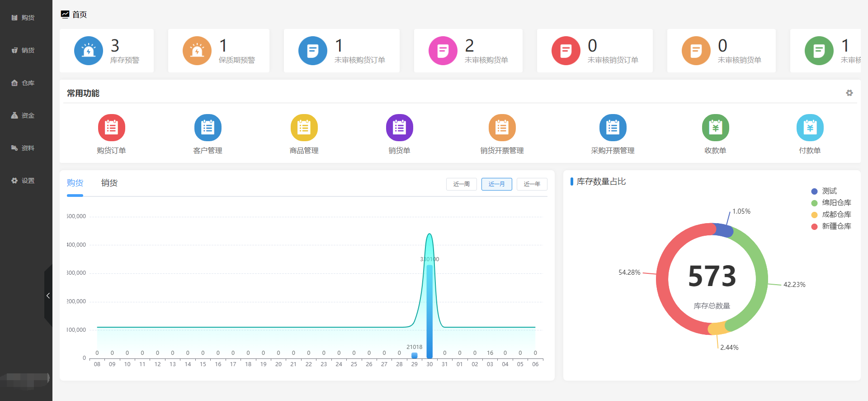This screenshot has width=868, height=401.
Task: Click the 未审核销货订单 red icon
Action: click(x=566, y=51)
